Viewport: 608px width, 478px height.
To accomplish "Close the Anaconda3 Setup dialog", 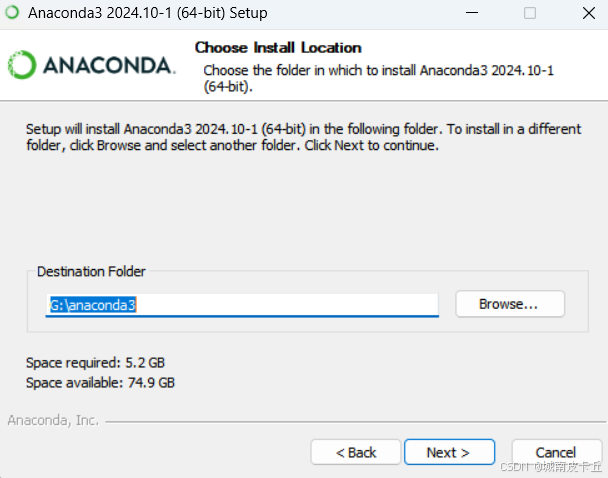I will pos(589,13).
